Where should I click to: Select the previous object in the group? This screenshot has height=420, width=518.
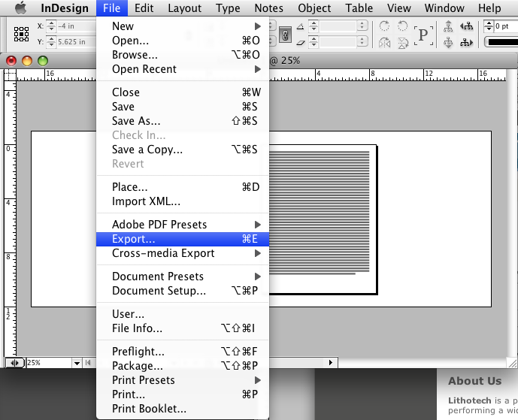466,26
